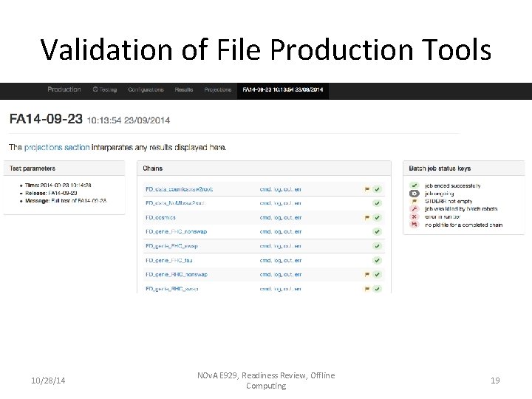Viewport: 532px width, 399px height.
Task: Click the 'Test parameters' panel heading
Action: (x=33, y=168)
